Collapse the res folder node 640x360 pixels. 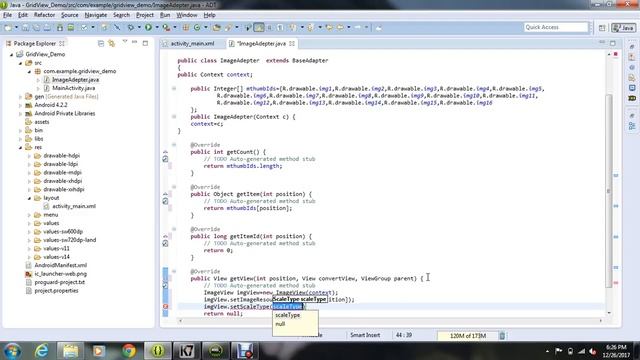pos(20,147)
